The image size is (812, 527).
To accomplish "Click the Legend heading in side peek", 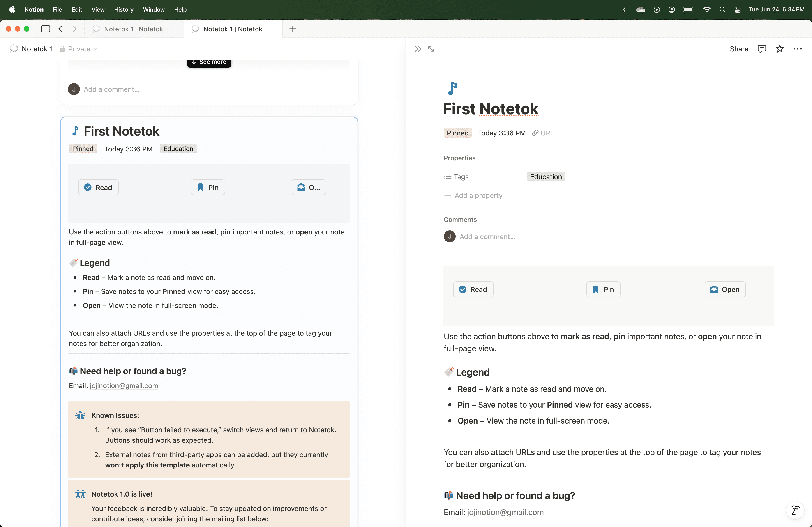I will click(473, 372).
